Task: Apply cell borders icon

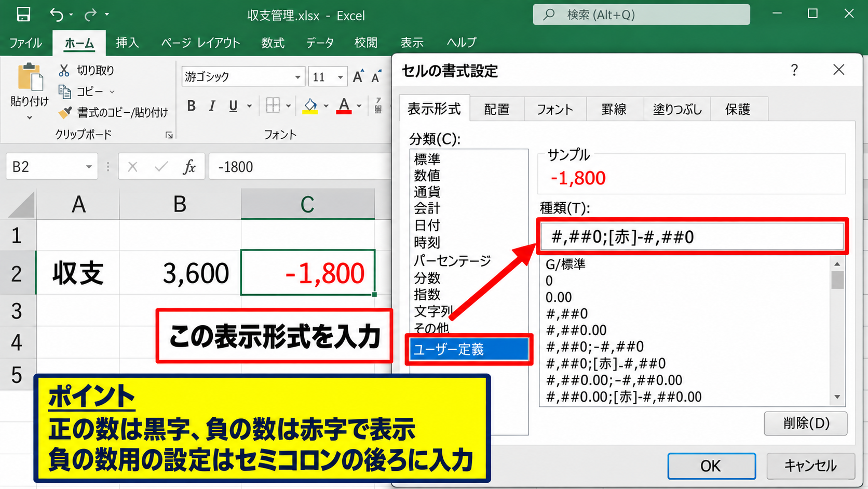Action: [273, 105]
